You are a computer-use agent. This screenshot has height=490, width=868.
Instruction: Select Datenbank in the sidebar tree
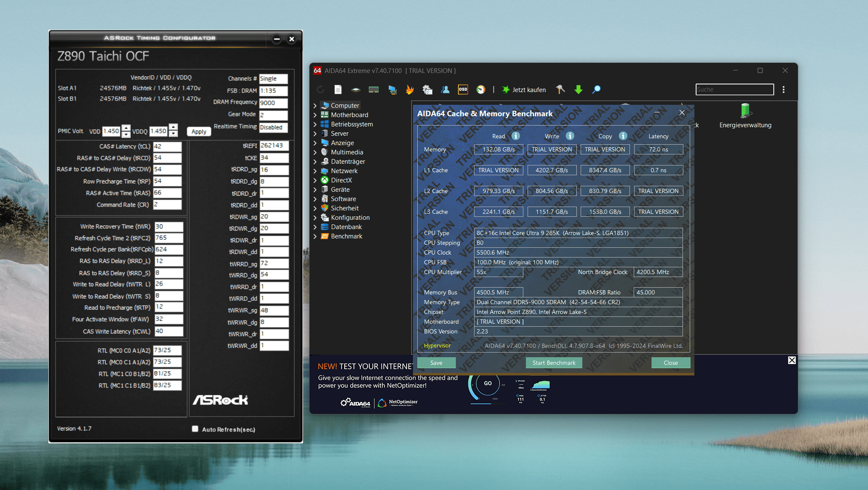tap(346, 227)
